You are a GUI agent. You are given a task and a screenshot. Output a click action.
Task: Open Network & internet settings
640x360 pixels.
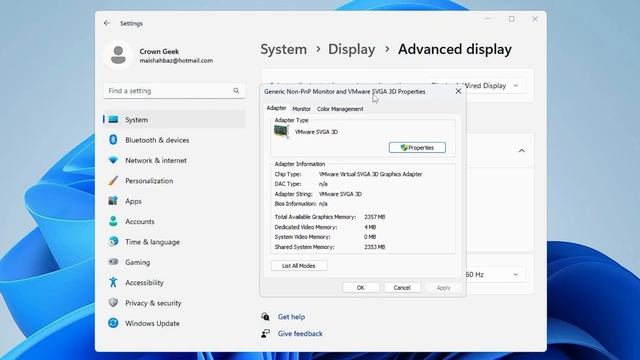click(174, 160)
